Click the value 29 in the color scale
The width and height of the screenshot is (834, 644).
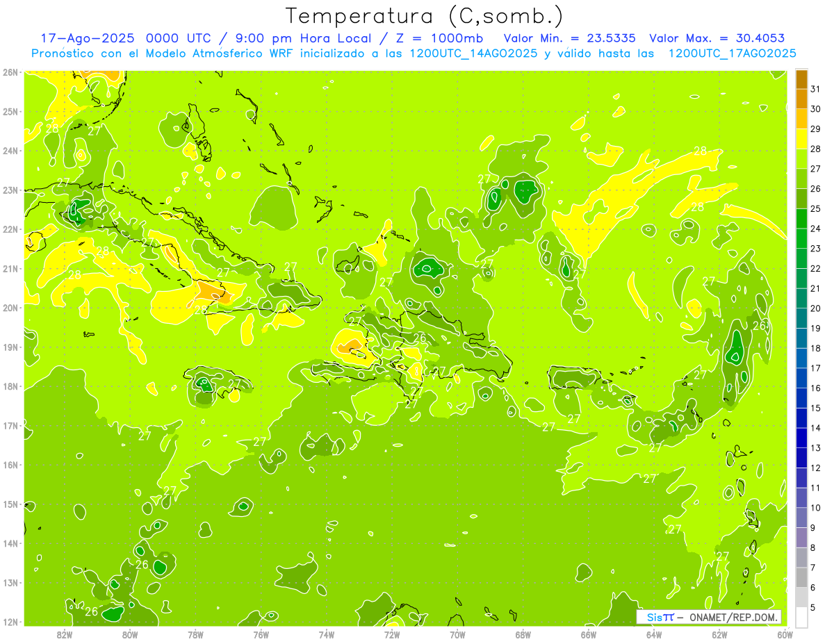click(816, 129)
